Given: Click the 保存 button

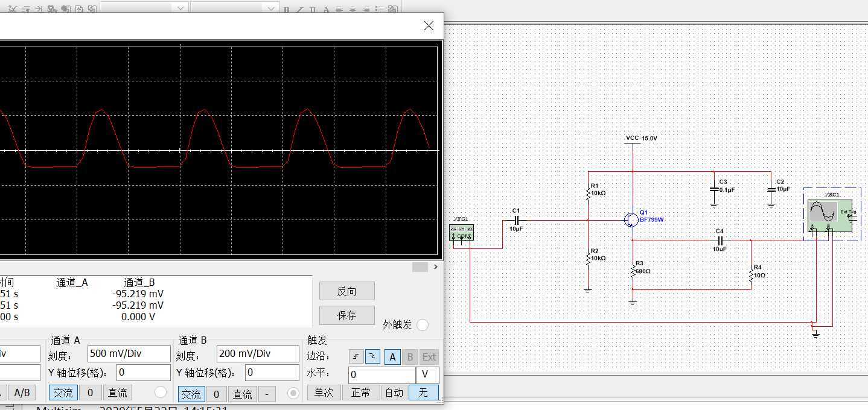Looking at the screenshot, I should coord(347,315).
